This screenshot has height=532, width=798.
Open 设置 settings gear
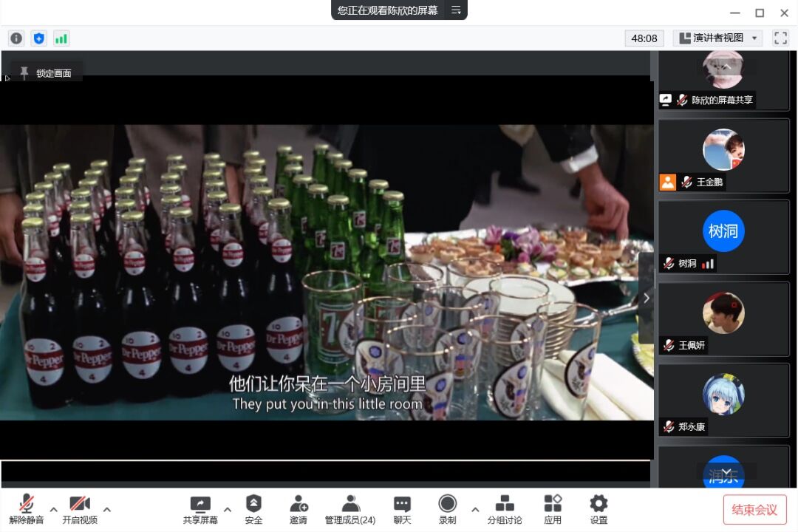pyautogui.click(x=598, y=509)
